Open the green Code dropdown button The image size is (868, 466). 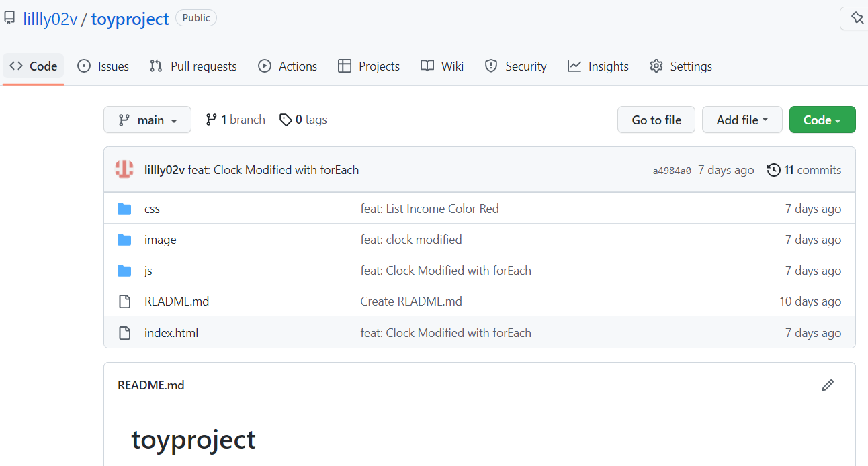tap(822, 120)
